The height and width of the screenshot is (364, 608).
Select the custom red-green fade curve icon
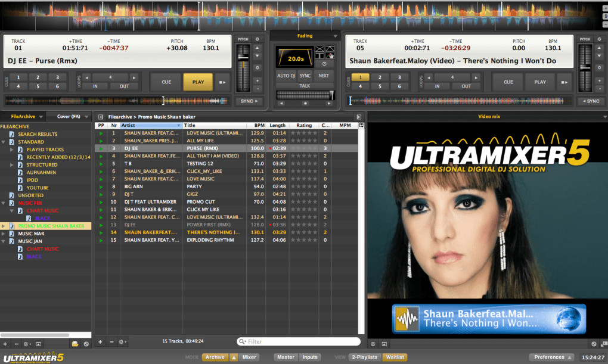330,56
